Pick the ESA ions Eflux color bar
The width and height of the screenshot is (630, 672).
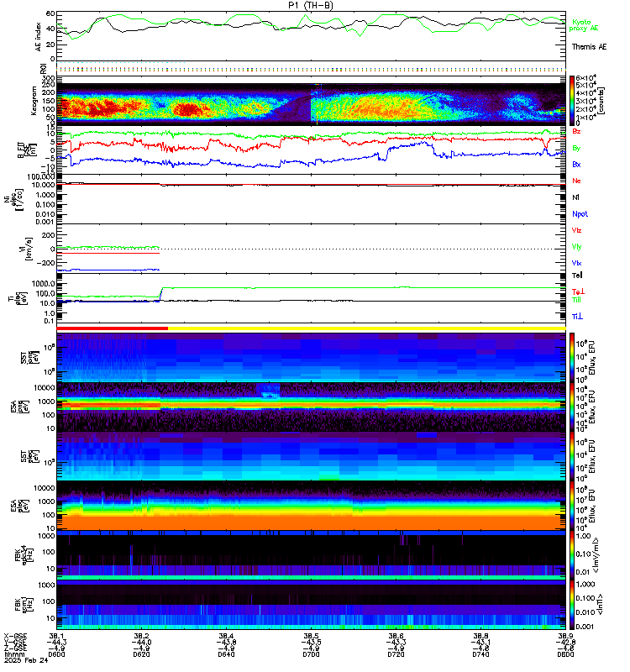(x=572, y=407)
